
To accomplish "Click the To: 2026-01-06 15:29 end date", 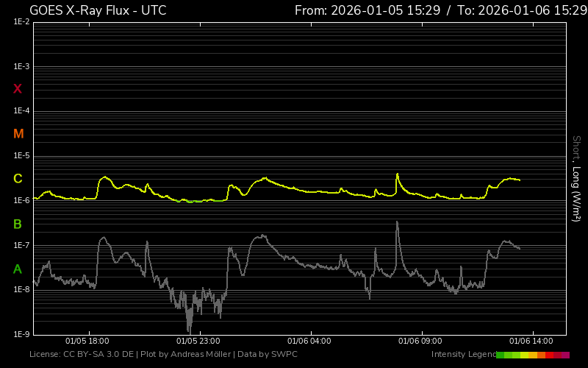I will 522,10.
